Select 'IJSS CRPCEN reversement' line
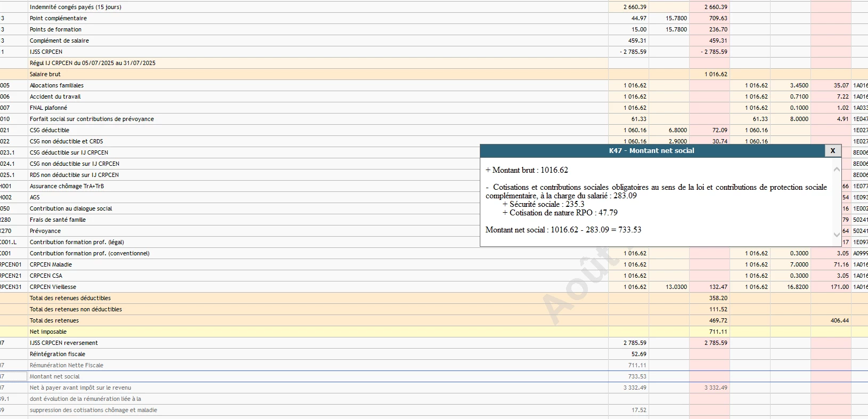This screenshot has width=868, height=419. coord(64,343)
